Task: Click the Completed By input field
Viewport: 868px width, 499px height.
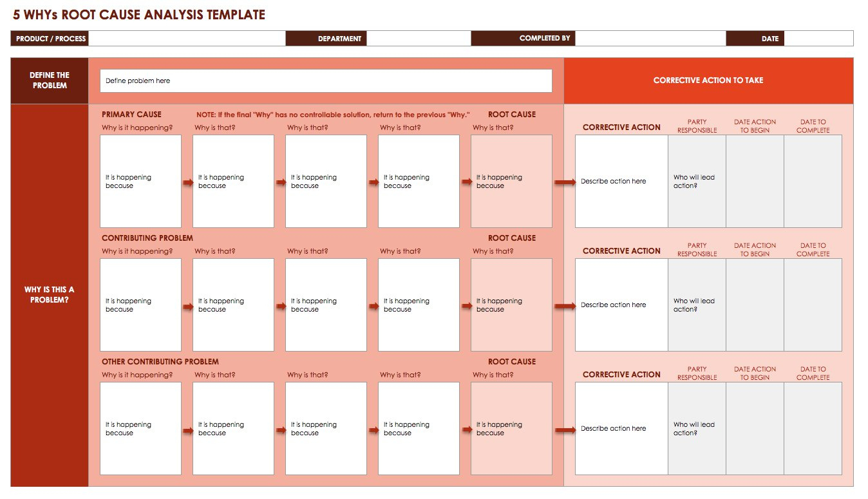Action: (x=650, y=39)
